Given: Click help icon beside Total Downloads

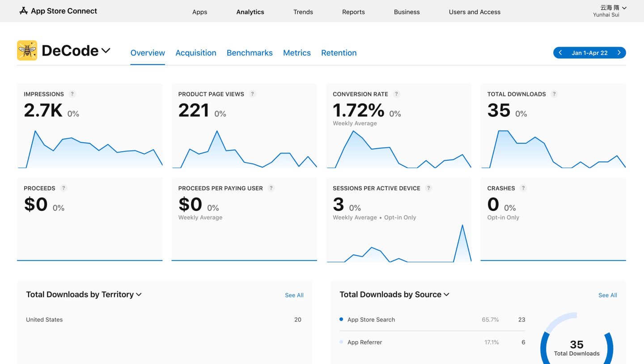Looking at the screenshot, I should pos(554,94).
